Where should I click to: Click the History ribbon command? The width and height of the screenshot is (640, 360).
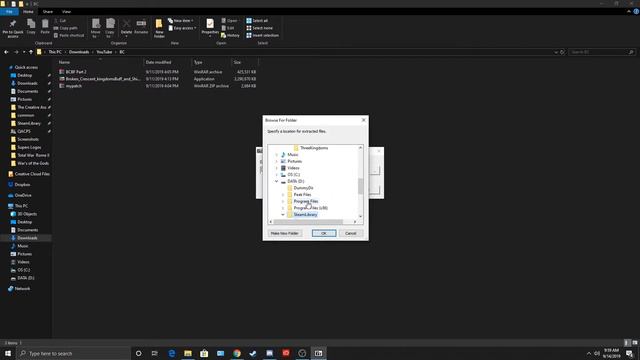click(x=230, y=36)
